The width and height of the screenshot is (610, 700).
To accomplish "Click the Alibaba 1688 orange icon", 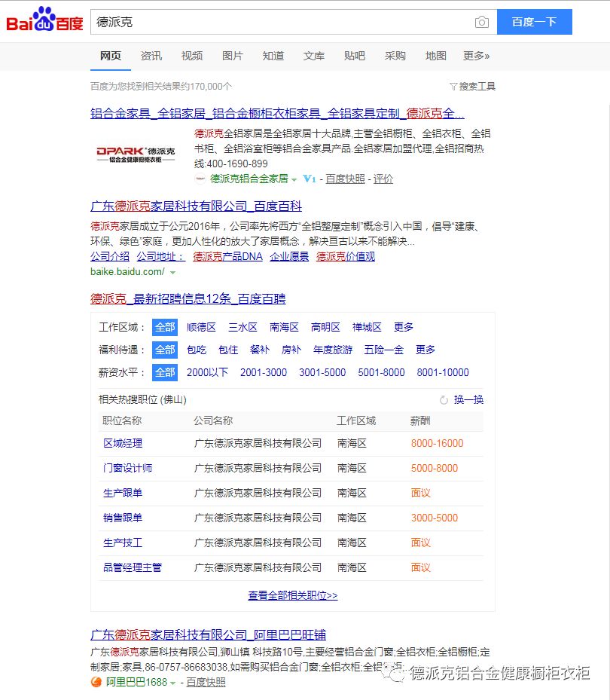I will click(x=96, y=682).
